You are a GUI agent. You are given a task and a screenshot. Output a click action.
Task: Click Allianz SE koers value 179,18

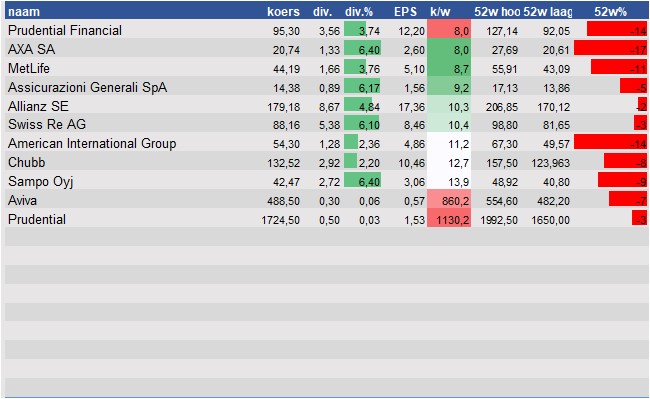coord(284,107)
